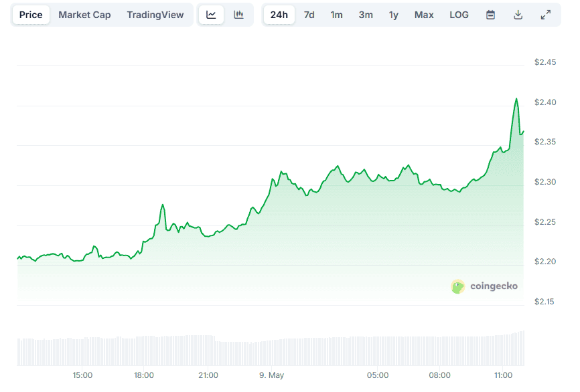Switch range to 7d
This screenshot has width=580, height=392.
coord(309,15)
